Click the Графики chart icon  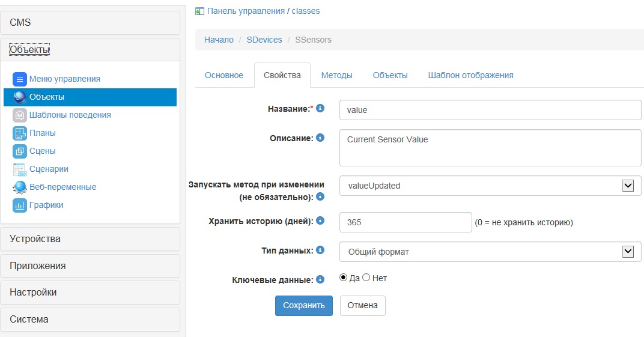pos(20,205)
